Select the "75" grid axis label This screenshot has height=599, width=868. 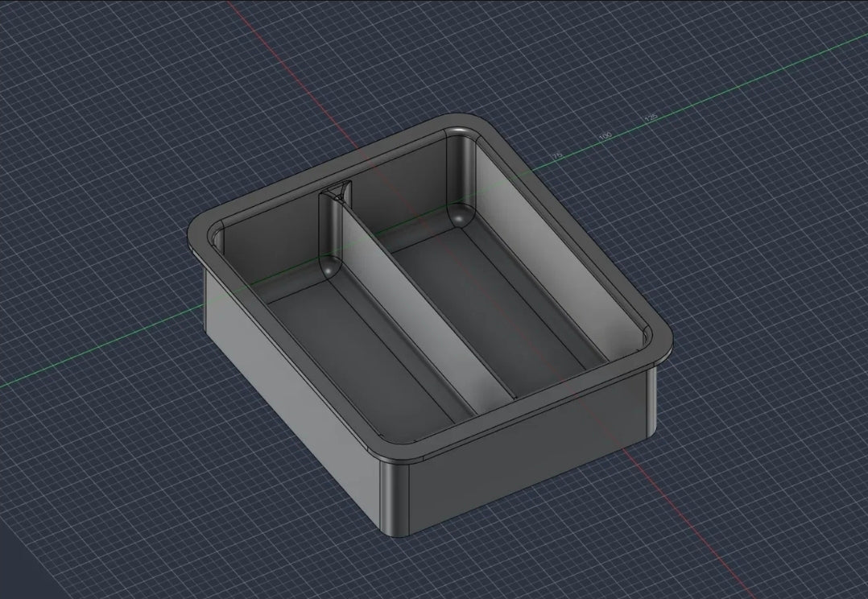coord(557,155)
